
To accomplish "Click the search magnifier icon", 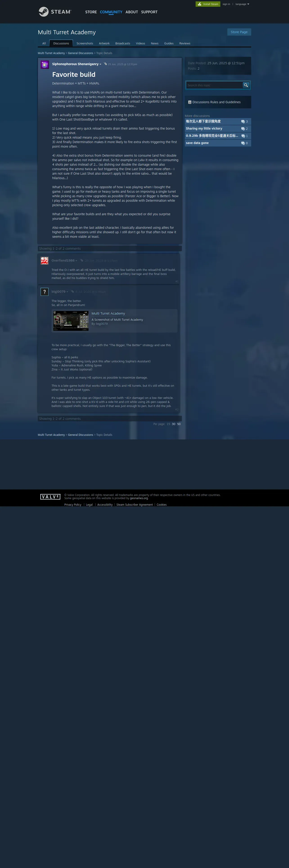I will (246, 85).
